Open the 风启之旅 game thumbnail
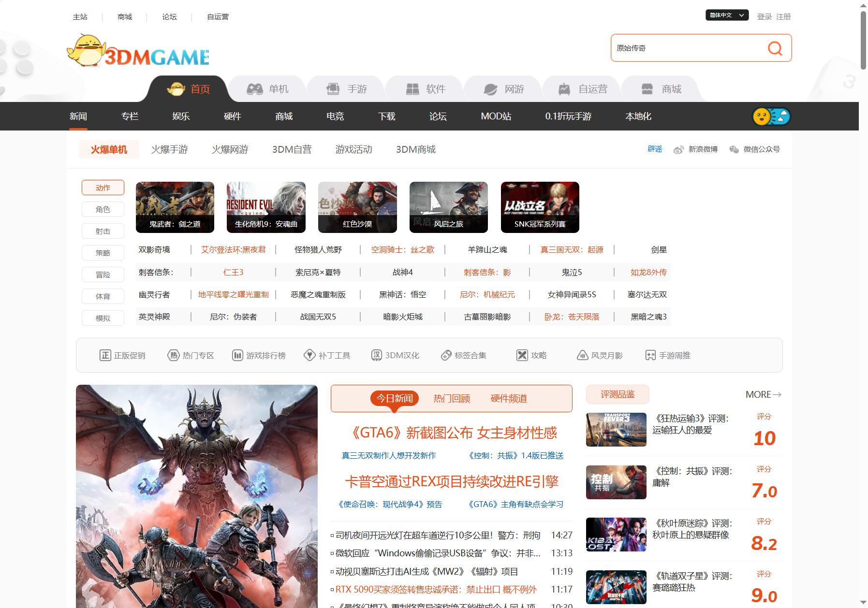868x608 pixels. tap(448, 207)
